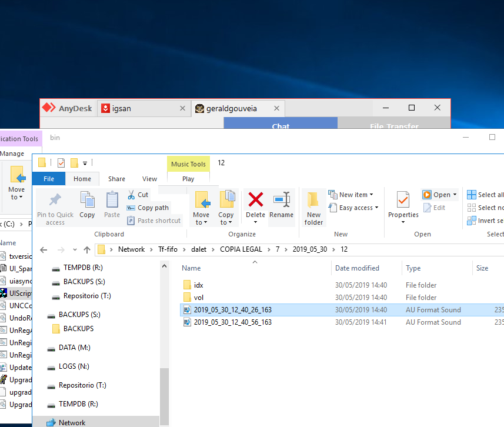The height and width of the screenshot is (427, 504).
Task: Expand the New item dropdown
Action: pos(371,195)
